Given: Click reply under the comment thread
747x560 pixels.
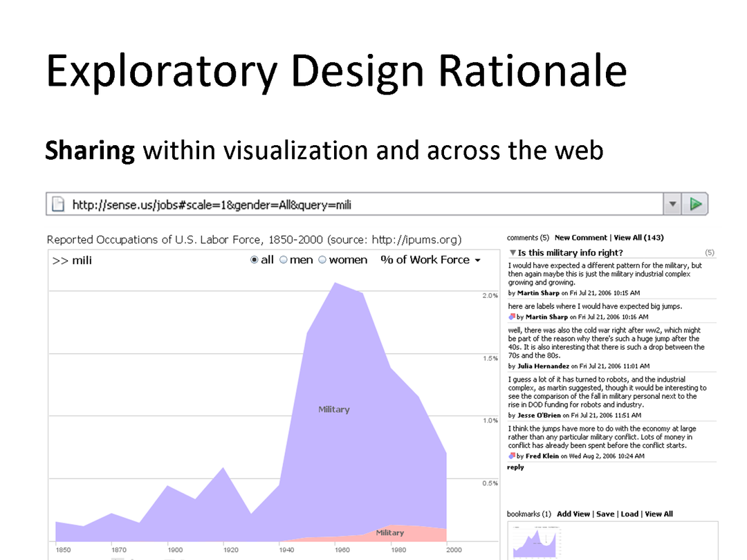Looking at the screenshot, I should pos(515,467).
